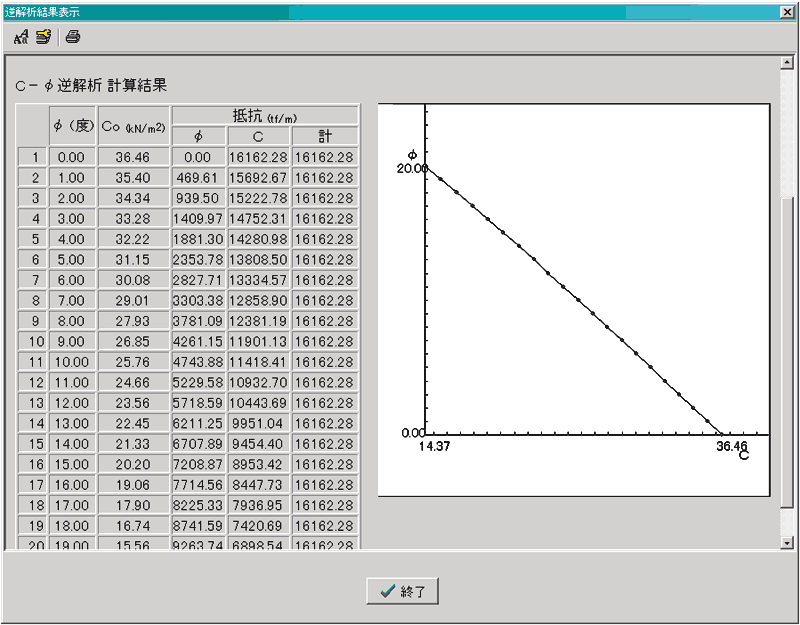The height and width of the screenshot is (625, 800).
Task: Click the 計 sub-column header
Action: pyautogui.click(x=325, y=136)
